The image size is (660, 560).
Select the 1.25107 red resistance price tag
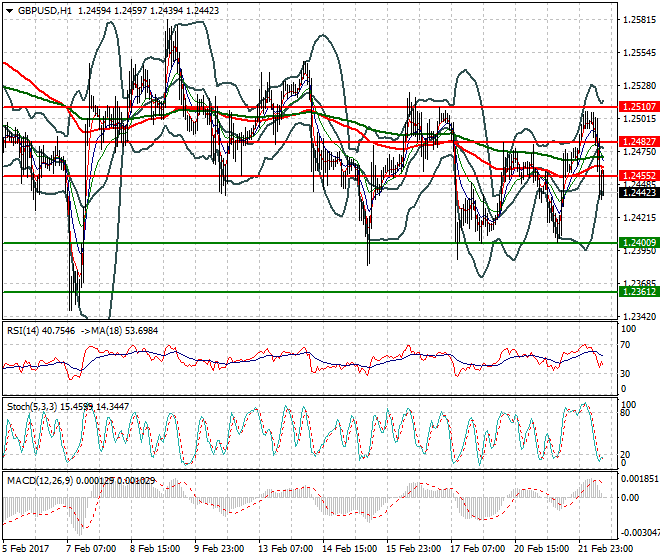tap(638, 106)
